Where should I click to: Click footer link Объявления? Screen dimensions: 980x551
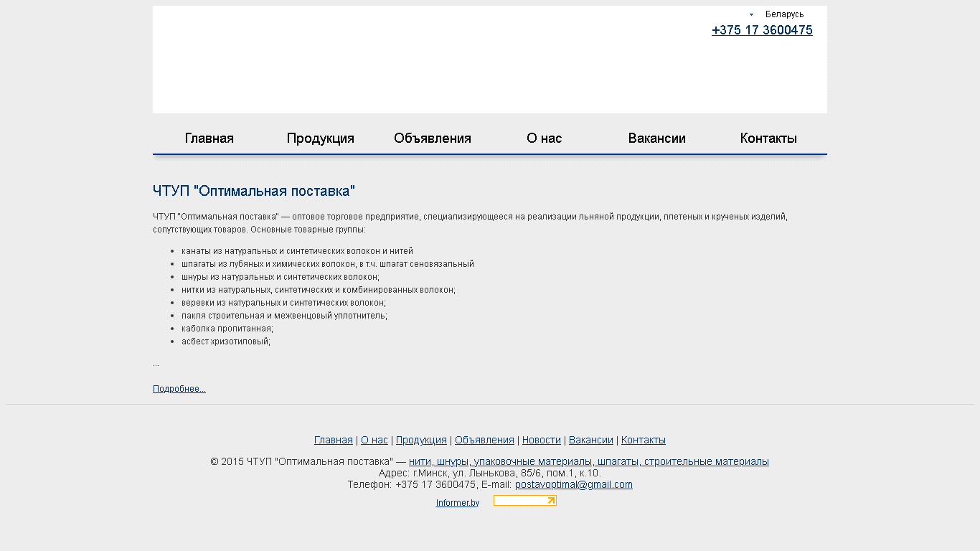pos(484,440)
